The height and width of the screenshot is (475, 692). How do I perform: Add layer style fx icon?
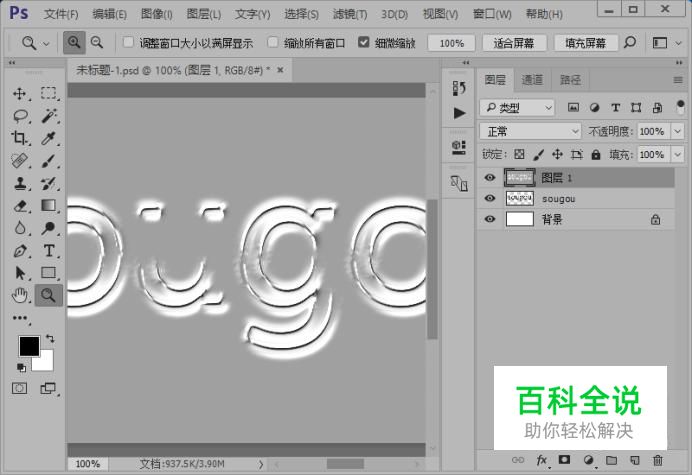[542, 460]
